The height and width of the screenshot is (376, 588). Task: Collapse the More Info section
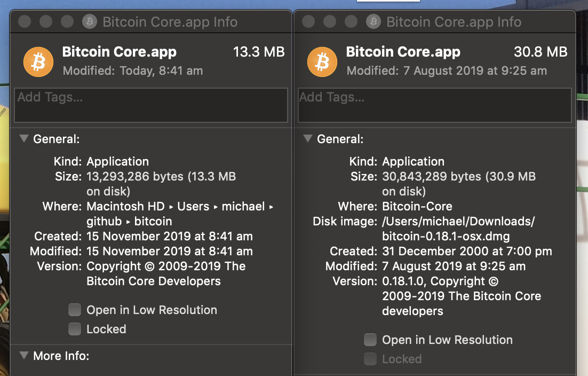(x=24, y=355)
